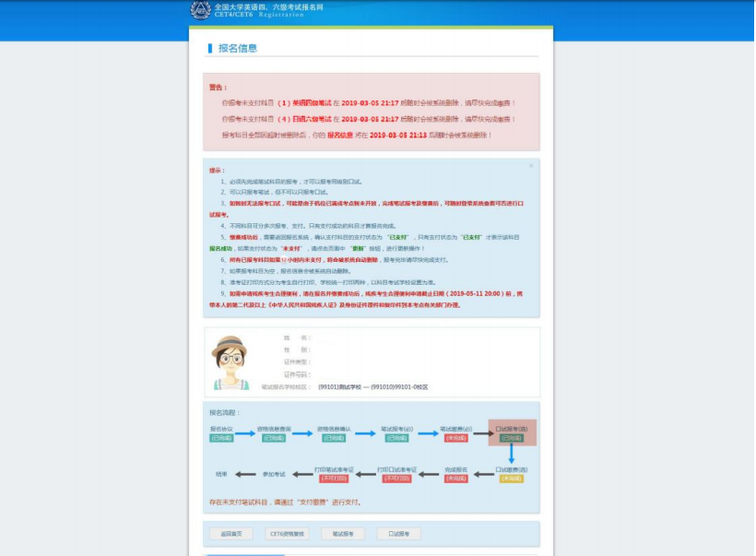756x556 pixels.
Task: Click the 结束 flow step
Action: 221,473
